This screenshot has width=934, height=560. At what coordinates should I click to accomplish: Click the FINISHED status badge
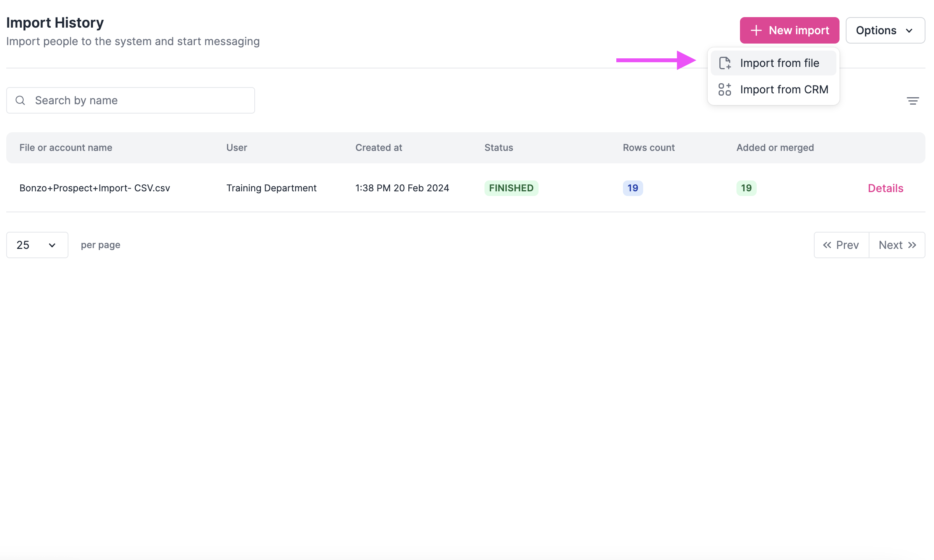pyautogui.click(x=511, y=188)
